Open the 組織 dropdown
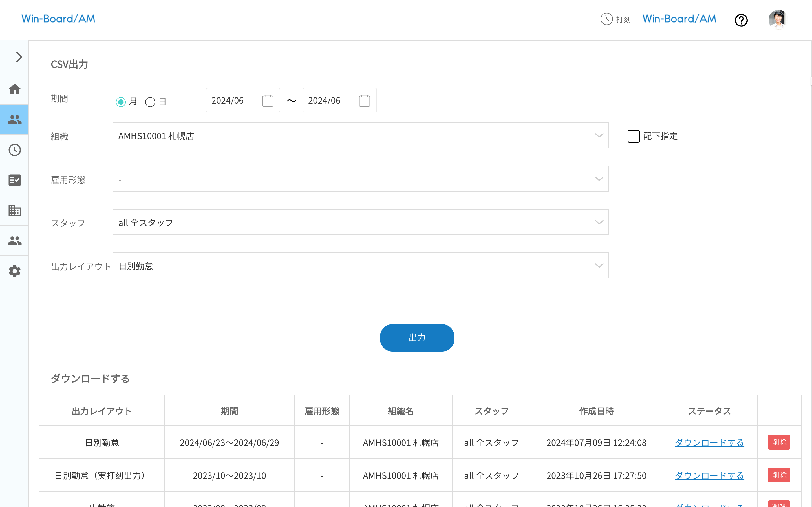The image size is (812, 507). (360, 135)
